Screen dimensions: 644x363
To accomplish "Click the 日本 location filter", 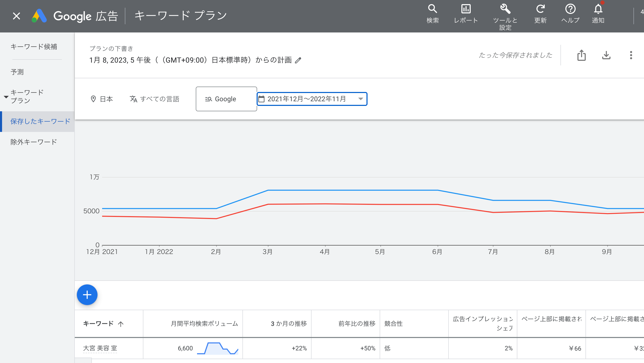I will click(x=102, y=99).
